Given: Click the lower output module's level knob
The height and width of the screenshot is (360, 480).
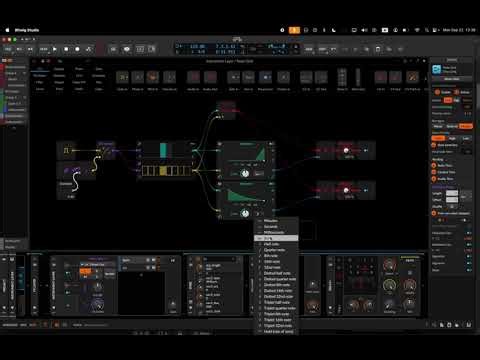Looking at the screenshot, I should 346,190.
